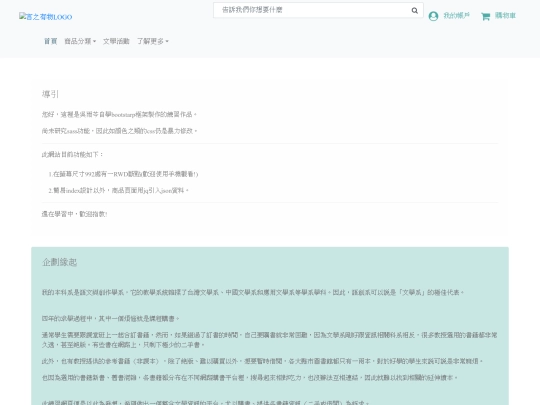Click the magnifier search icon
Viewport: 540px width, 405px height.
tap(415, 11)
